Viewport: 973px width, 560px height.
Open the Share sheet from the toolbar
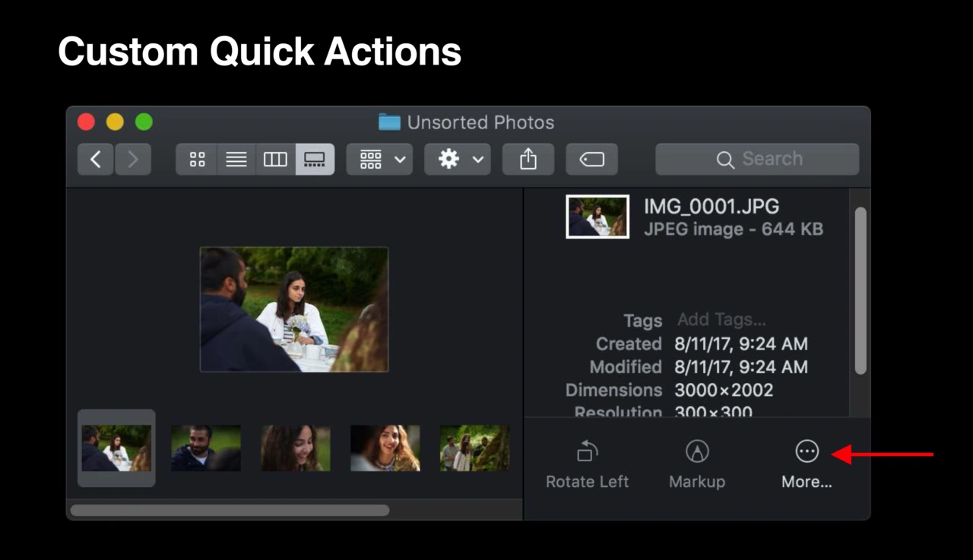[528, 159]
